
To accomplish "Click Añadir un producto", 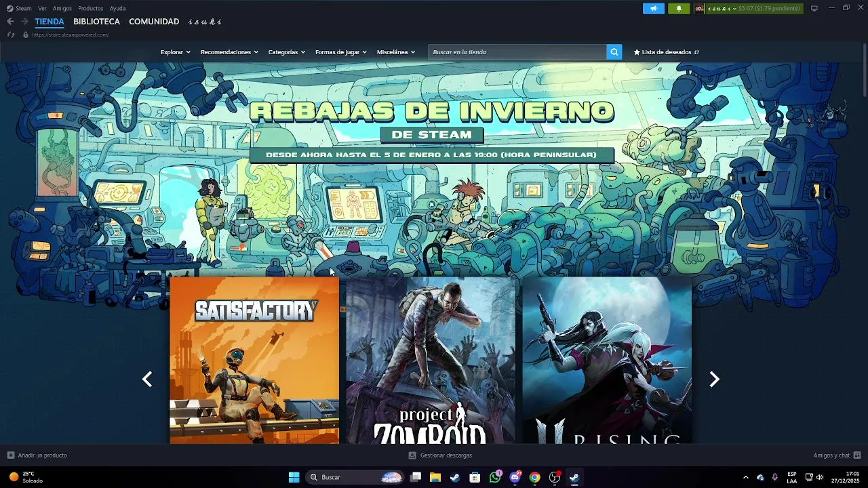I will click(x=42, y=455).
